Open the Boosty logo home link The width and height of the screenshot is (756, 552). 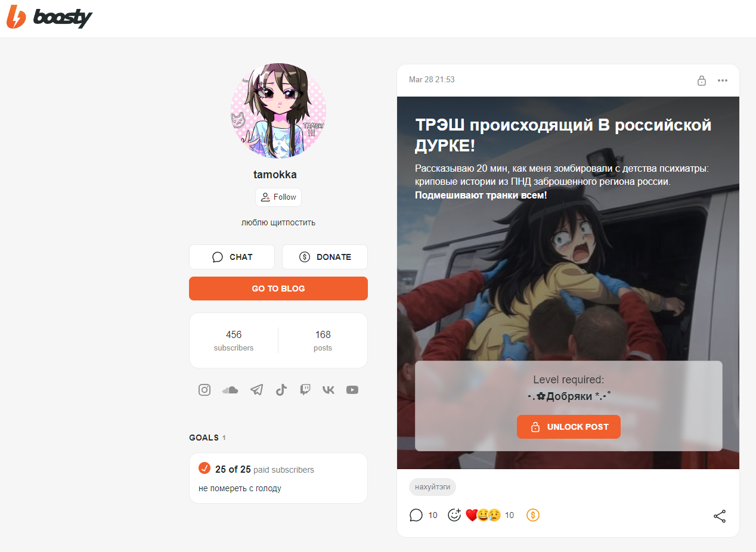[x=49, y=18]
